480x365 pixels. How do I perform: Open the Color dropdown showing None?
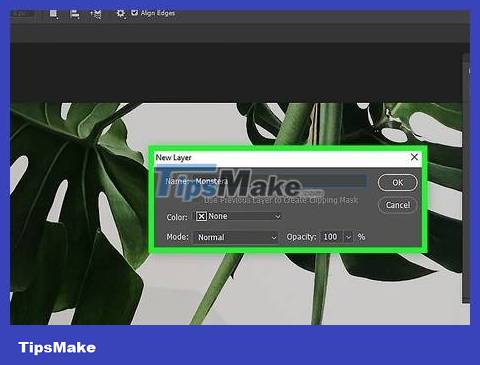[x=238, y=217]
